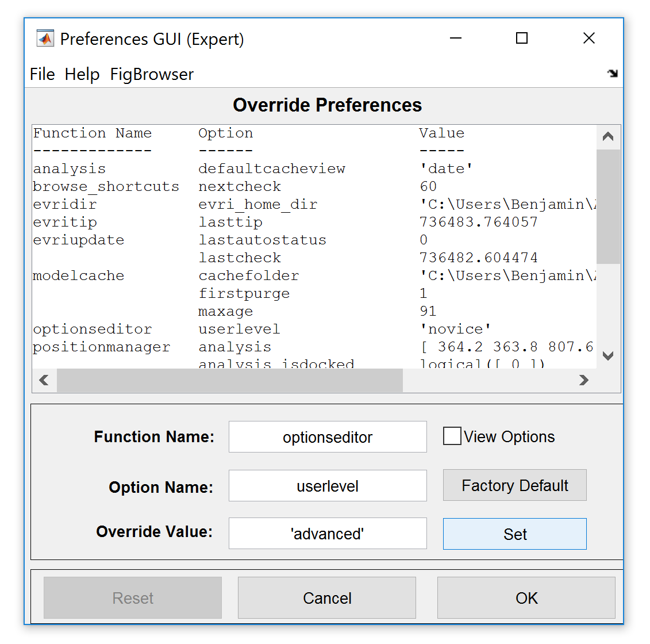Open the Help menu
Screen dimensions: 650x644
click(82, 74)
